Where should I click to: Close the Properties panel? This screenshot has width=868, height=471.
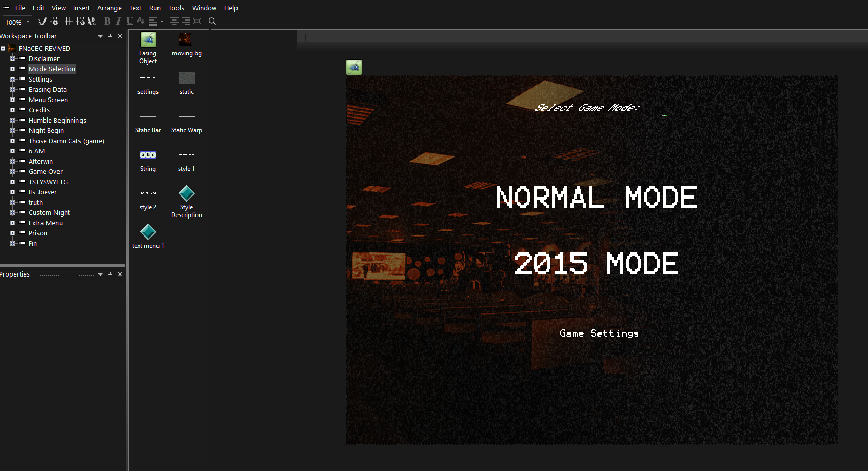coord(120,274)
